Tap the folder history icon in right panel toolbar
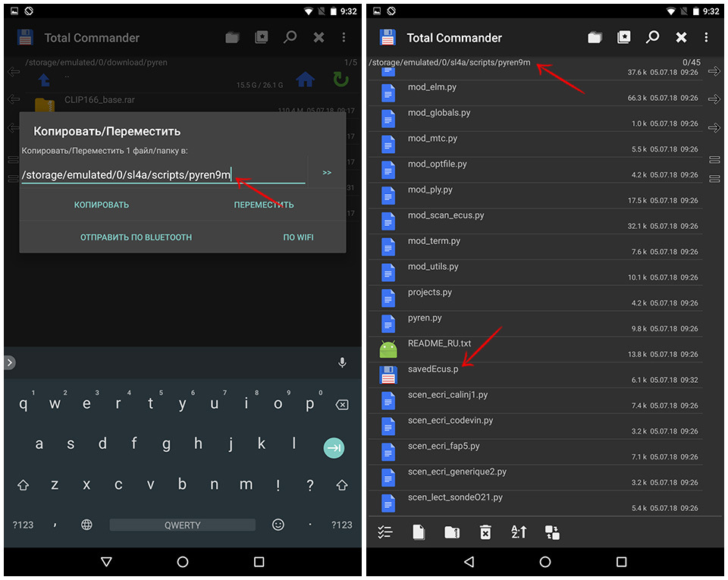The height and width of the screenshot is (580, 728). (x=595, y=38)
